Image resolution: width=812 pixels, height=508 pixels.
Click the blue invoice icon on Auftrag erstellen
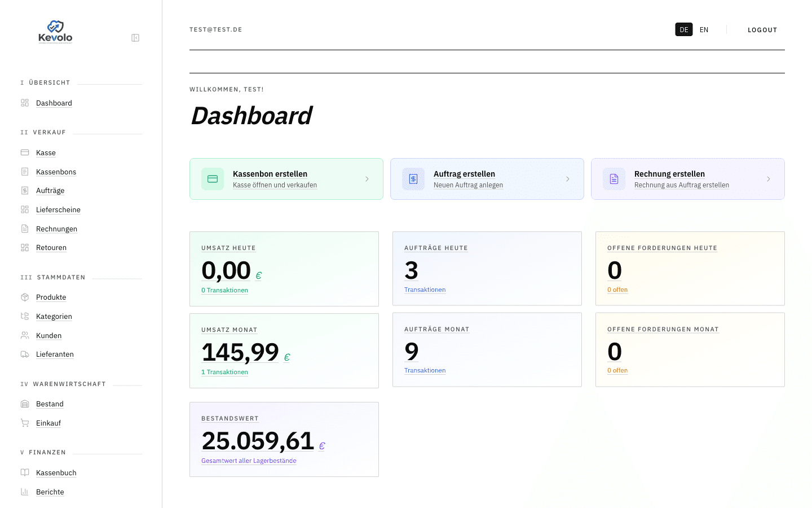(x=413, y=179)
